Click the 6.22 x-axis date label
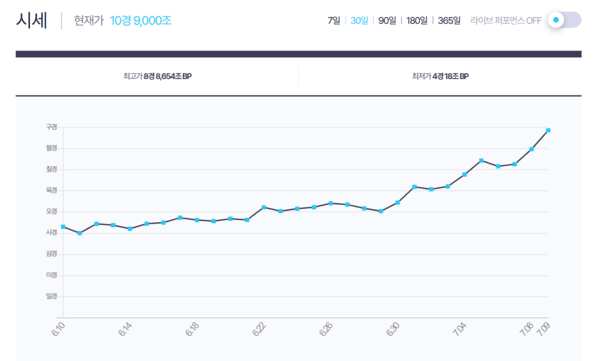 click(259, 329)
